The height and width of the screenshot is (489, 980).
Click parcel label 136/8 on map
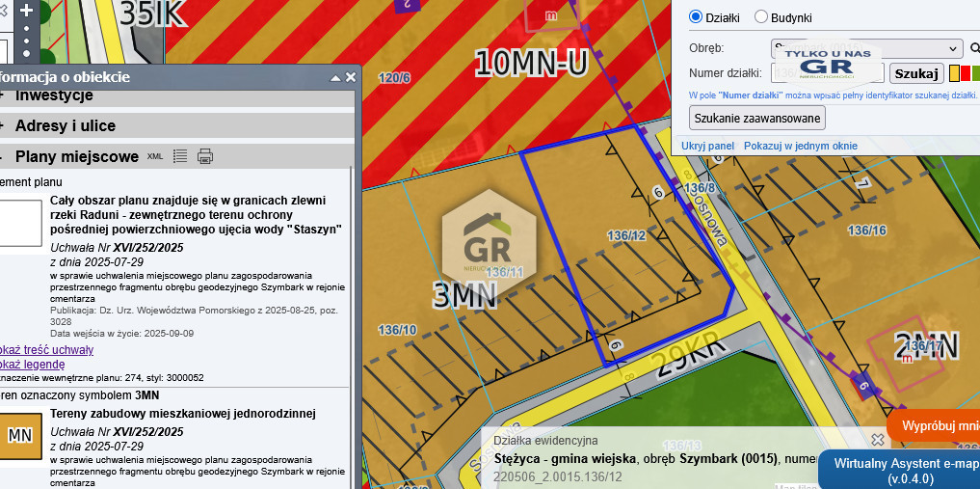tap(700, 187)
